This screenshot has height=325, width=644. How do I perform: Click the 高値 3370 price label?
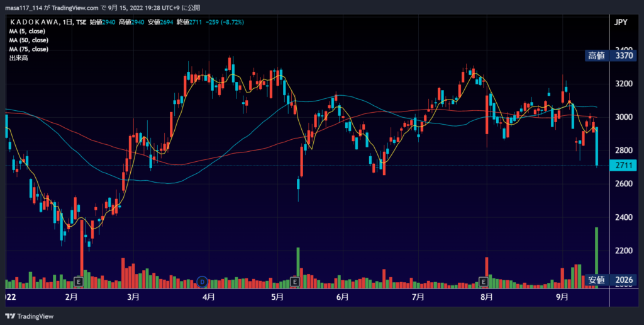coord(611,56)
